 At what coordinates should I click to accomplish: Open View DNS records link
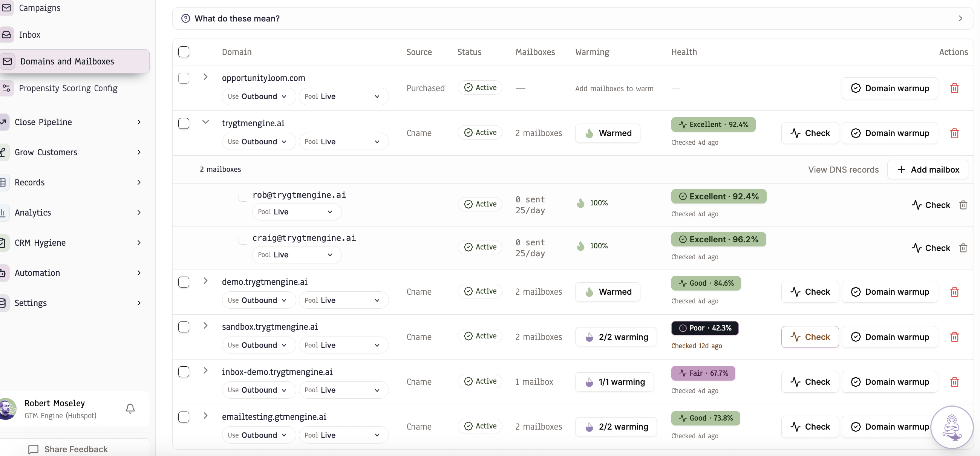pyautogui.click(x=843, y=170)
